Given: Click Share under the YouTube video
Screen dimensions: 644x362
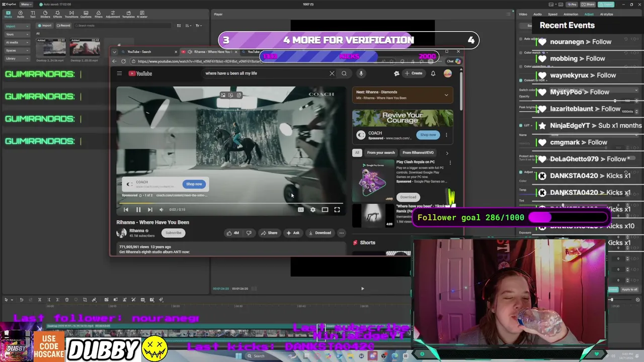Looking at the screenshot, I should (x=269, y=233).
